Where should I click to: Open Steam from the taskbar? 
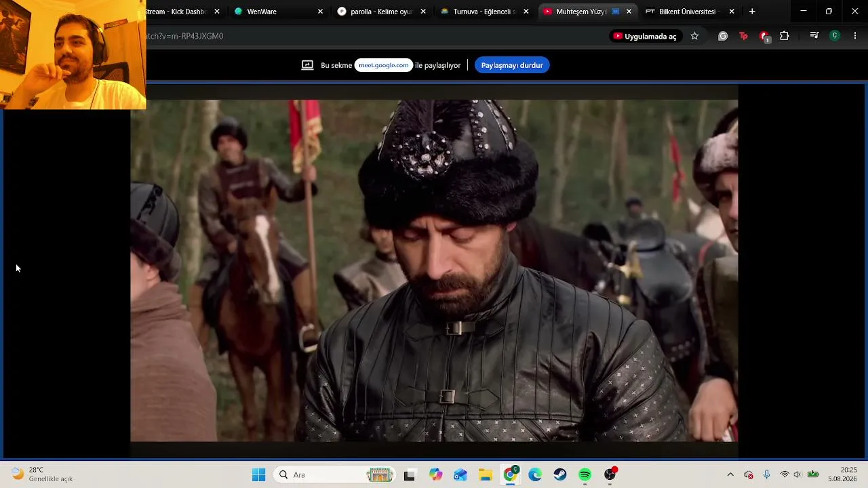coord(560,474)
